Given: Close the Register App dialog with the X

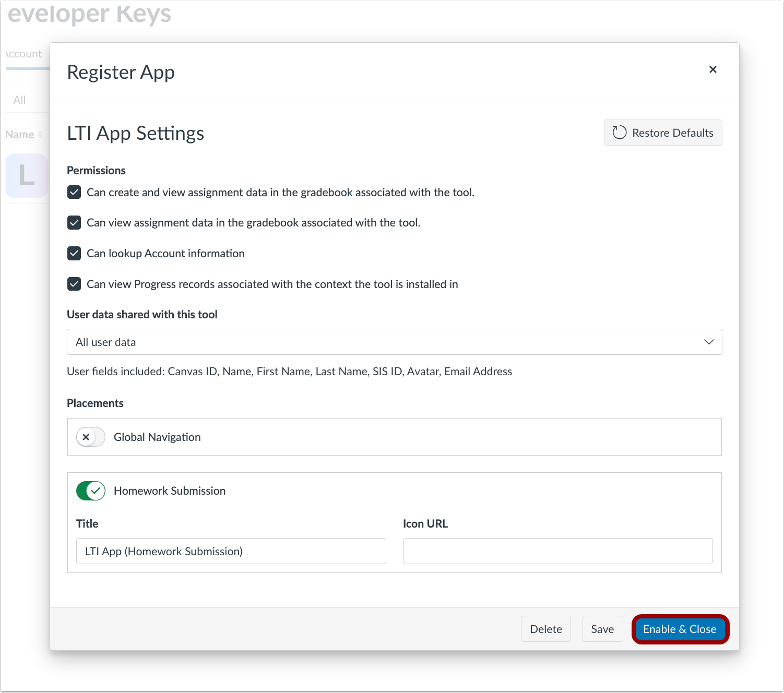Looking at the screenshot, I should [713, 69].
